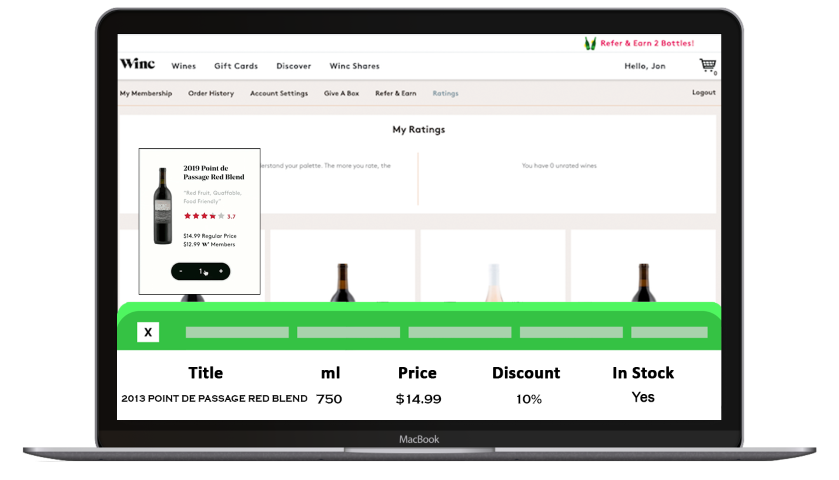Click the $14.99 table cell
Screen dimensions: 839x480
pyautogui.click(x=418, y=399)
